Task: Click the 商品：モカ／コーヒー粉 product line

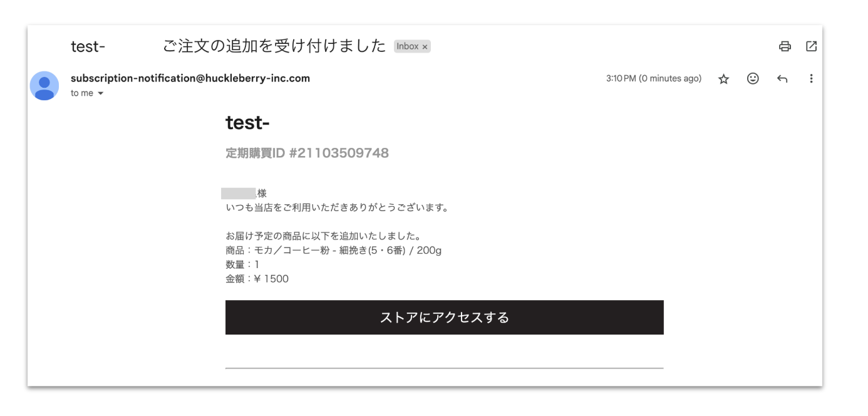Action: 334,251
